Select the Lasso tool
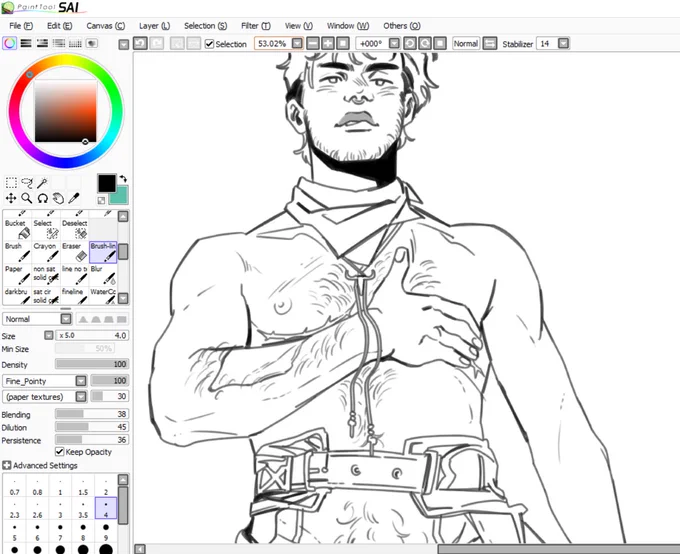 [x=27, y=183]
